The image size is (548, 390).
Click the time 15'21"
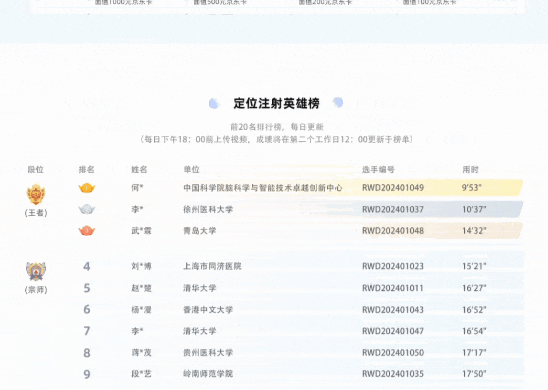(x=474, y=266)
